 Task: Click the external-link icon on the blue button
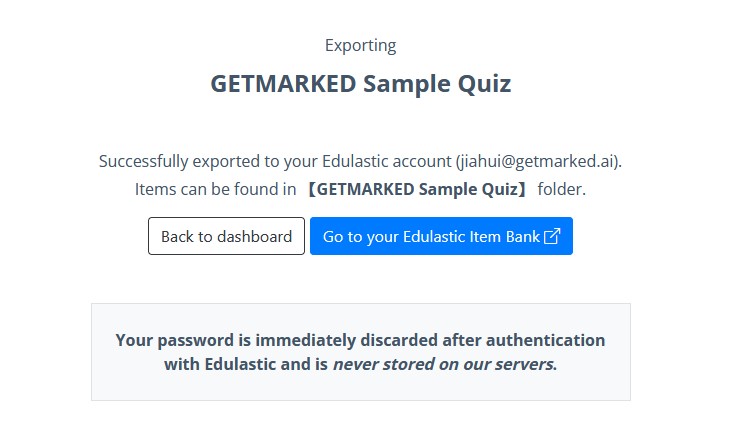point(552,236)
